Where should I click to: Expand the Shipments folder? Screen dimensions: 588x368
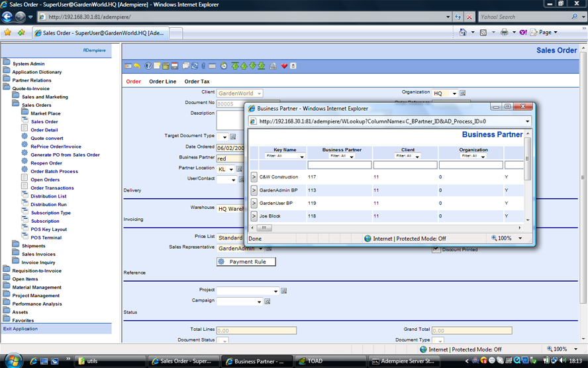click(33, 246)
